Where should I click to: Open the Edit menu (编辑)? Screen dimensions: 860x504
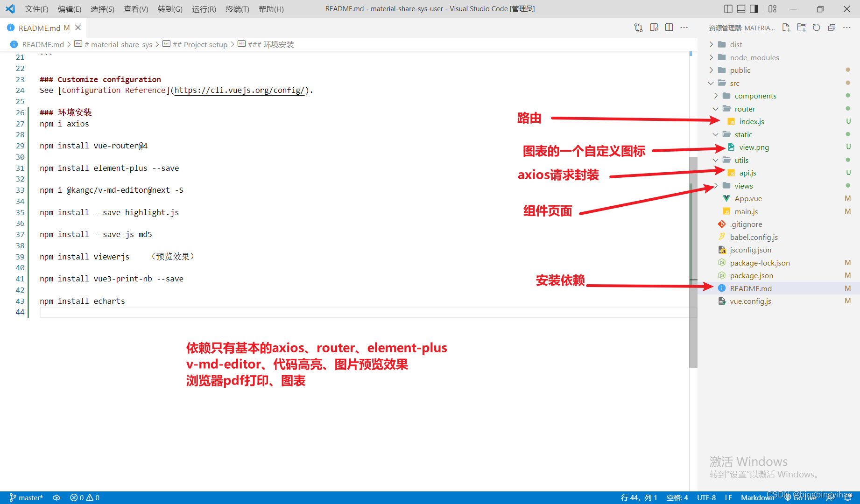click(70, 9)
